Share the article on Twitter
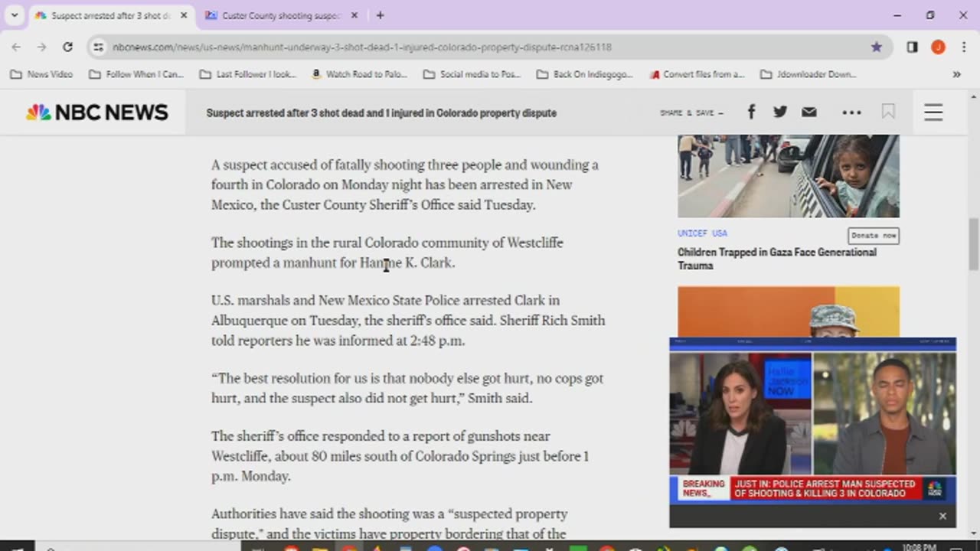Image resolution: width=980 pixels, height=551 pixels. [780, 112]
